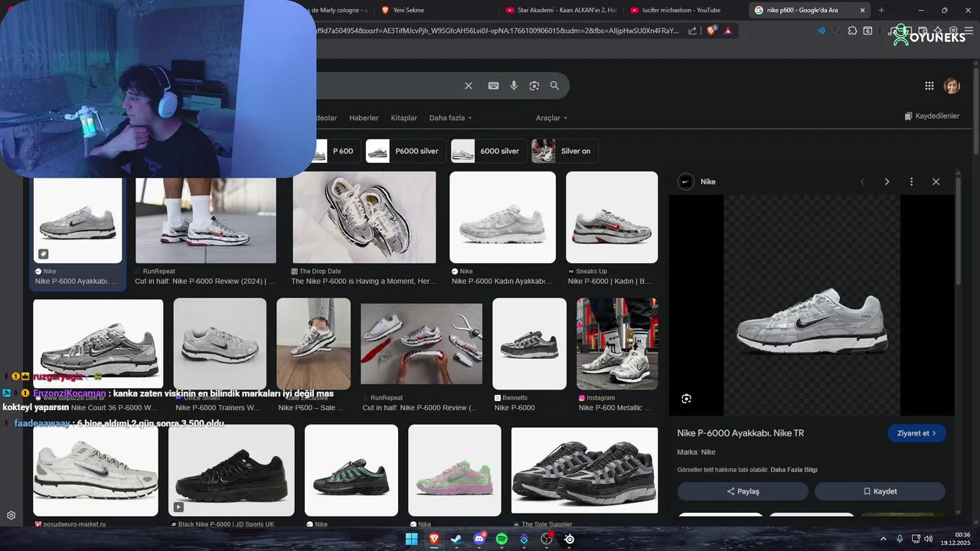Start voice search with microphone icon
The height and width of the screenshot is (551, 980).
(514, 86)
